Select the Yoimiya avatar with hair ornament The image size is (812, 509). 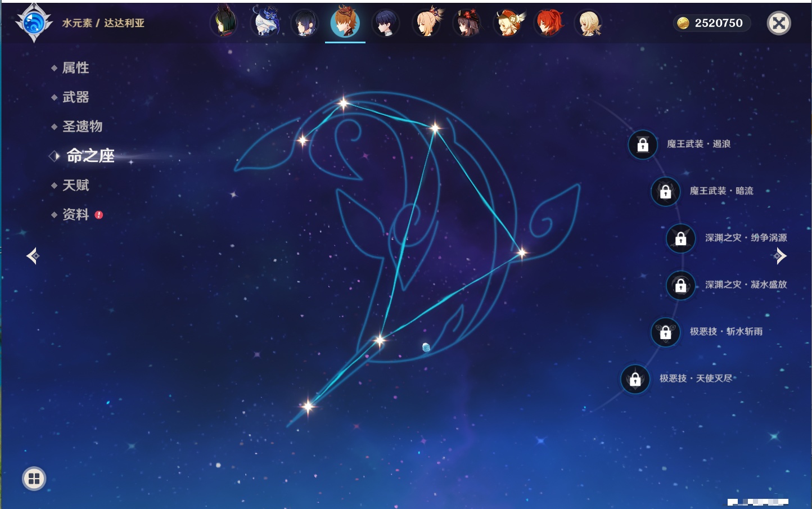(427, 23)
